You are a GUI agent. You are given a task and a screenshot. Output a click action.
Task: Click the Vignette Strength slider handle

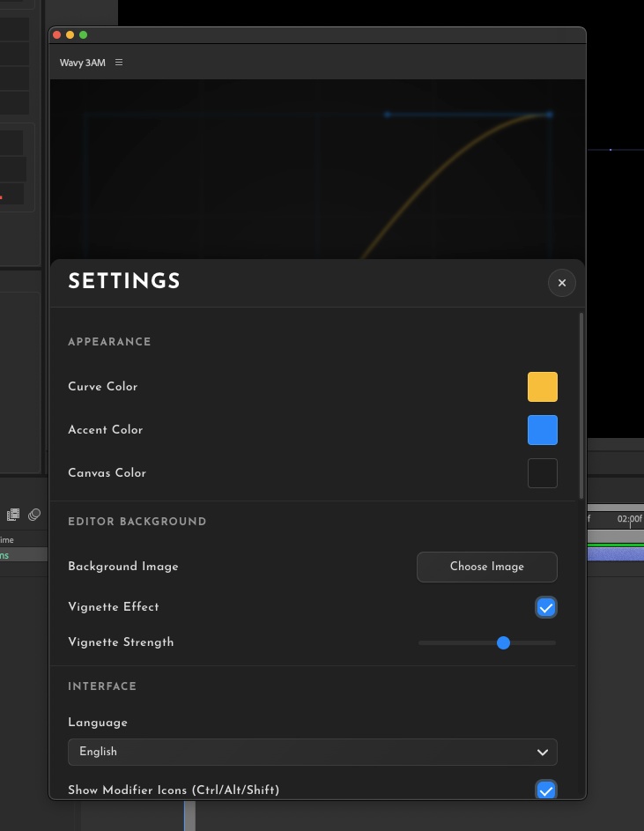(504, 643)
